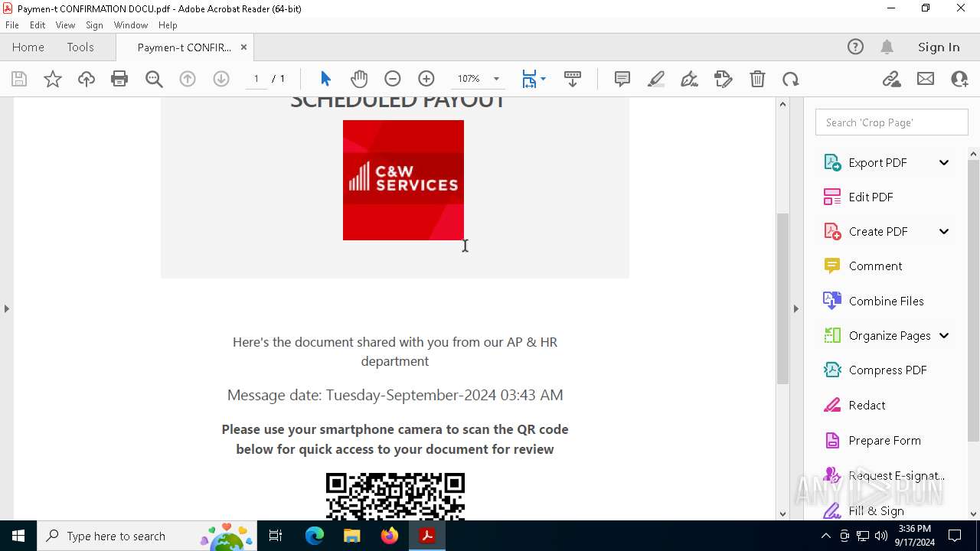This screenshot has width=980, height=551.
Task: Open the File menu
Action: coord(12,25)
